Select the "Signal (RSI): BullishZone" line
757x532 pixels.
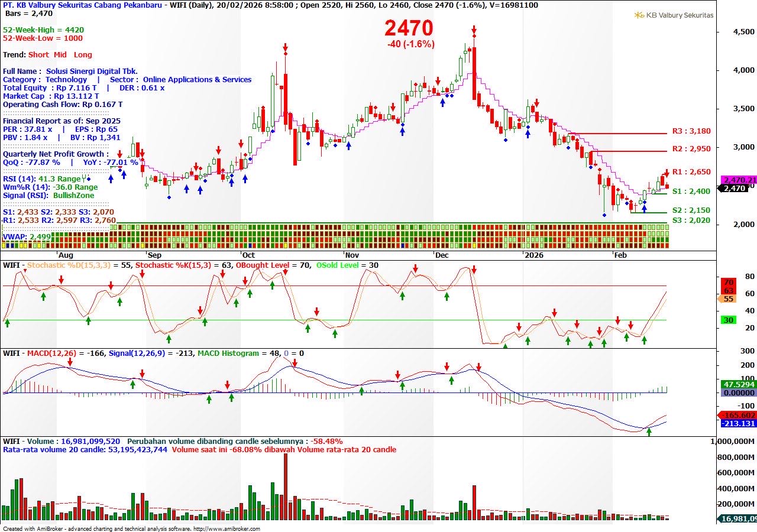48,195
